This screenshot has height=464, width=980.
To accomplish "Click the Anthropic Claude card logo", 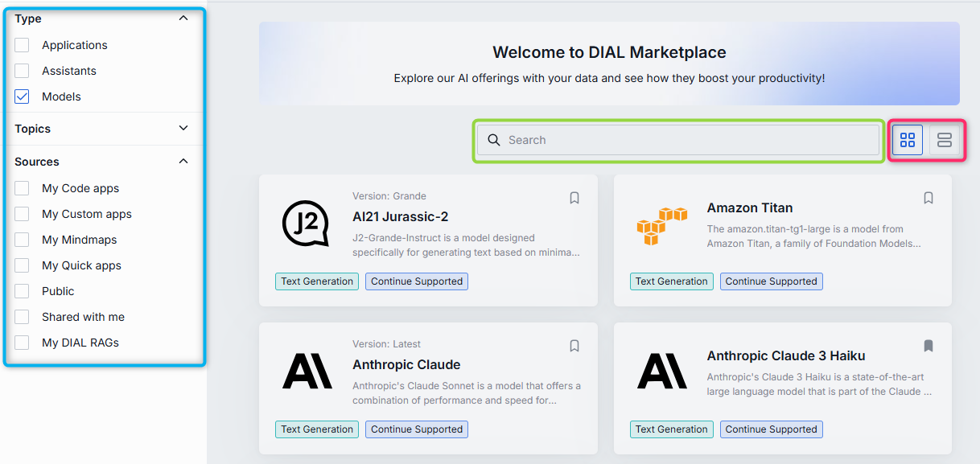I will coord(307,372).
